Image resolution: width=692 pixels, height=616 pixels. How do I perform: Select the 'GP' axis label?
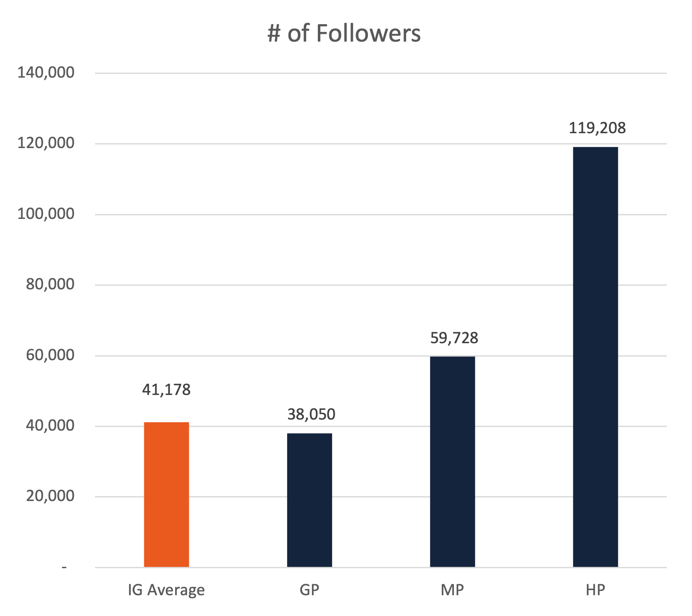click(309, 590)
